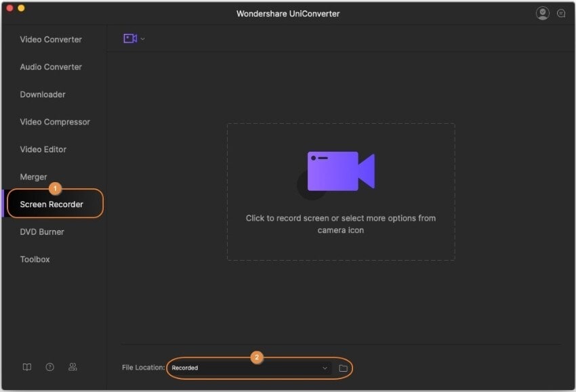Open the user guide book icon
This screenshot has width=576, height=392.
click(x=27, y=367)
